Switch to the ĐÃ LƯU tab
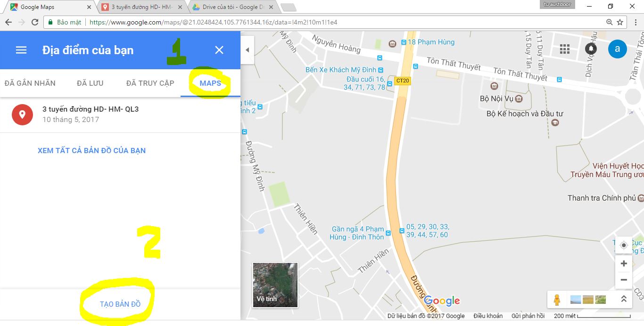This screenshot has width=644, height=326. click(x=90, y=83)
